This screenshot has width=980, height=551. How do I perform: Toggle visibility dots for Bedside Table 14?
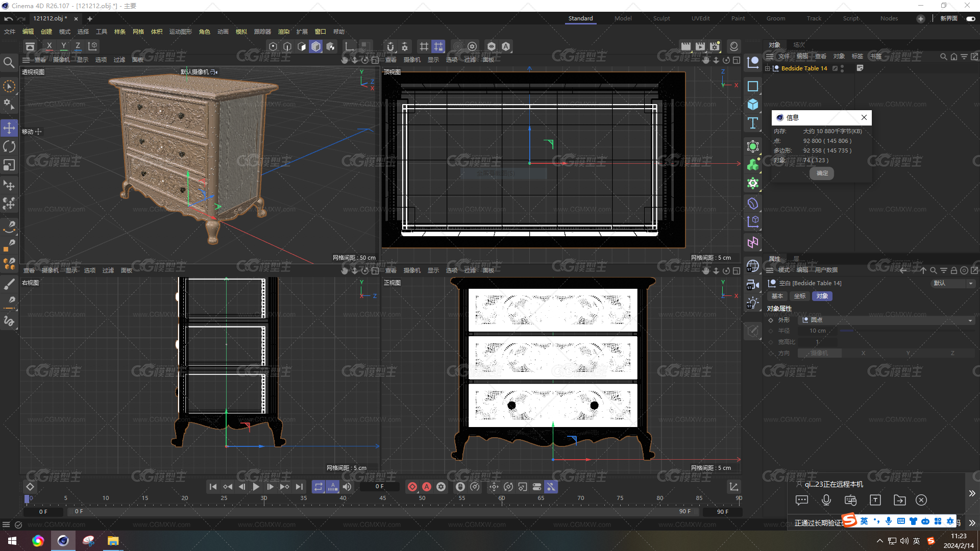[x=842, y=68]
